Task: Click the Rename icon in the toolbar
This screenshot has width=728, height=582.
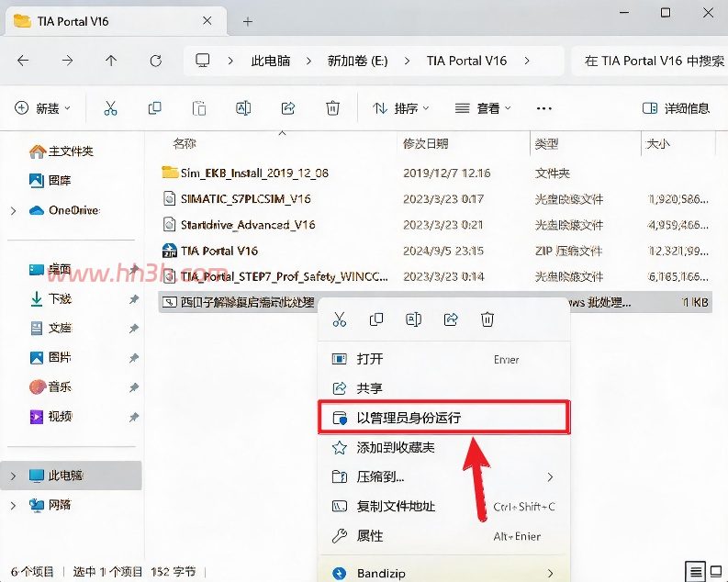Action: 243,108
